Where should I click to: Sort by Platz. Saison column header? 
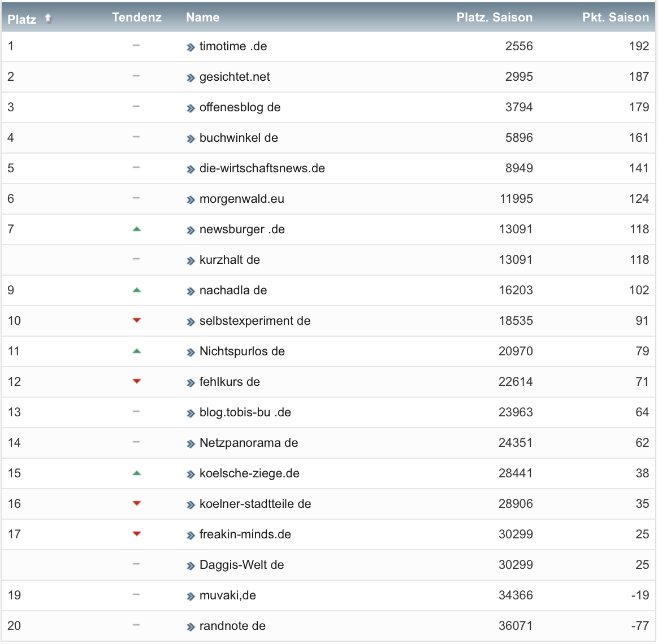494,17
